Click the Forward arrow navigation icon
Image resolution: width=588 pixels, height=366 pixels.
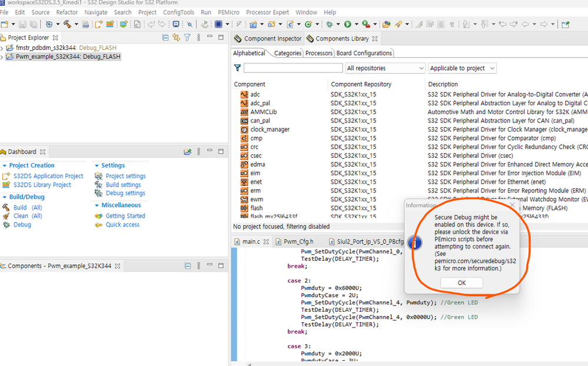544,24
